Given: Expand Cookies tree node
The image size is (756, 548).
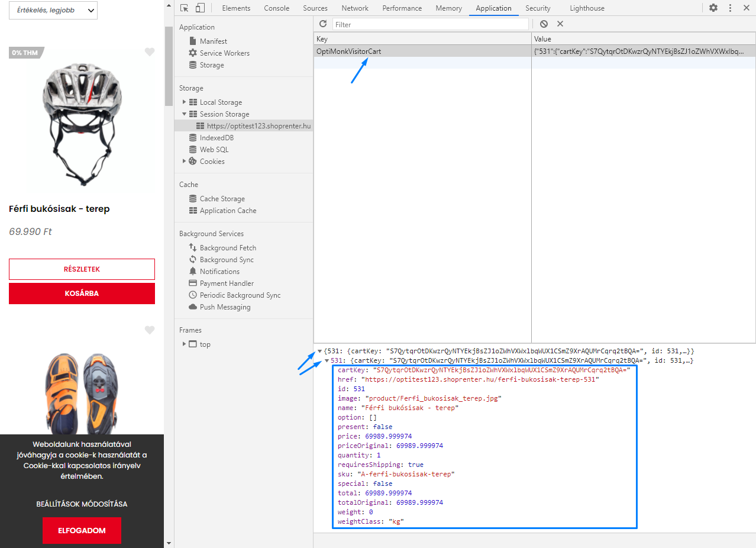Looking at the screenshot, I should click(185, 161).
